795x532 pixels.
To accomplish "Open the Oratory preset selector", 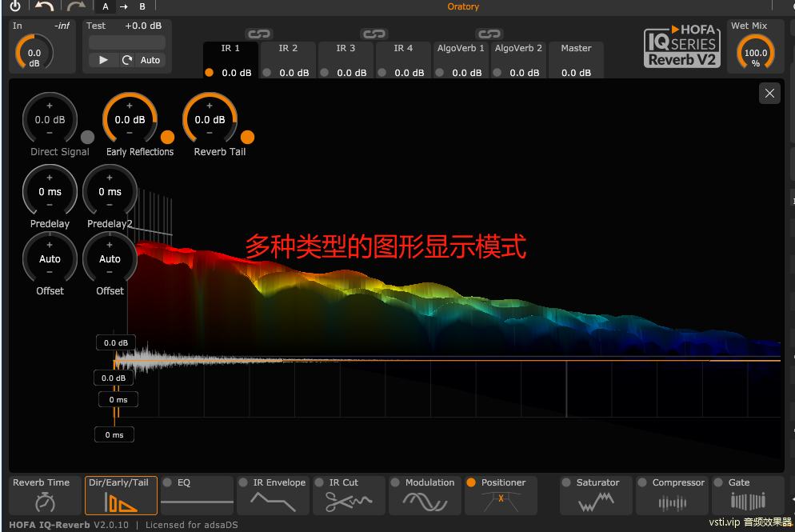I will point(463,6).
